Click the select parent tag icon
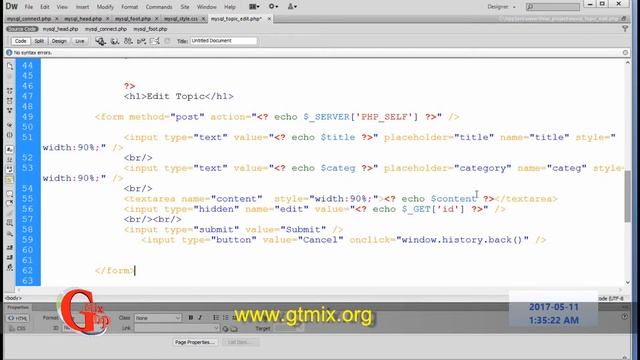Image resolution: width=640 pixels, height=360 pixels. click(x=10, y=124)
